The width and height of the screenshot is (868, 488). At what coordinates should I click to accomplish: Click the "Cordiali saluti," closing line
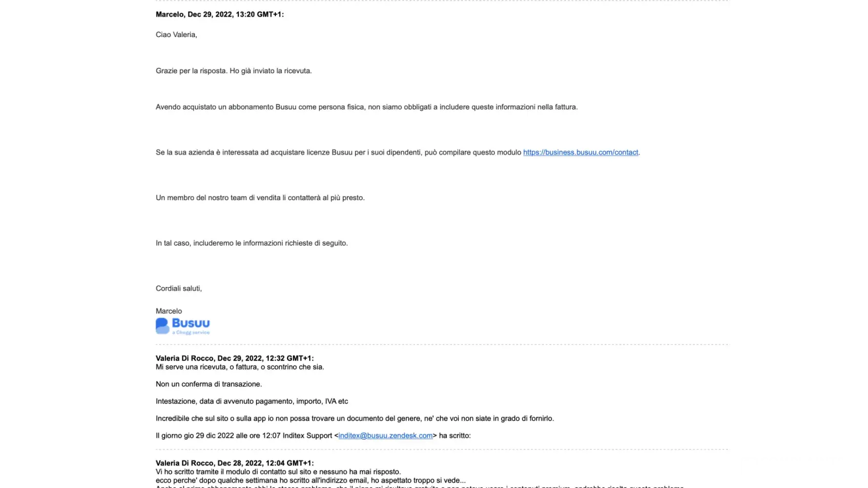179,288
